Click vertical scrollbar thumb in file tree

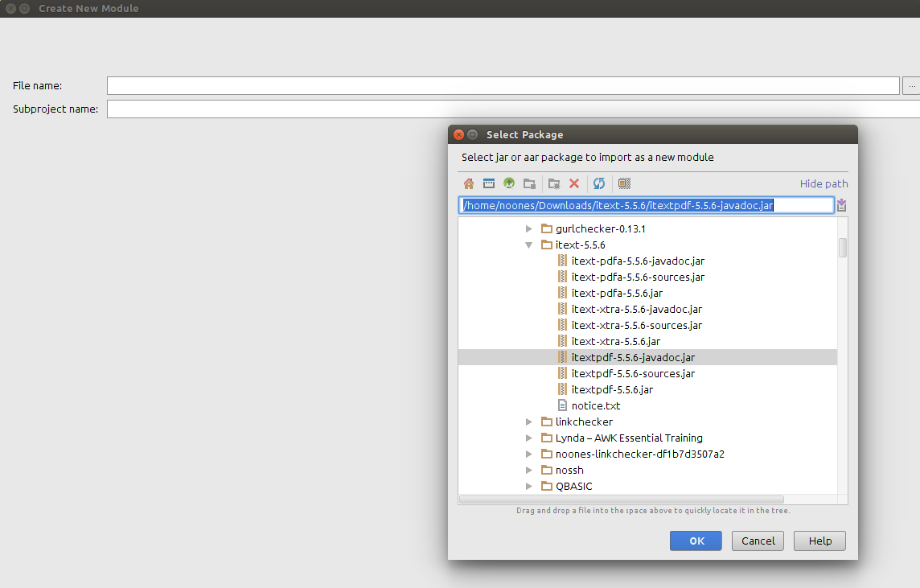pos(843,248)
